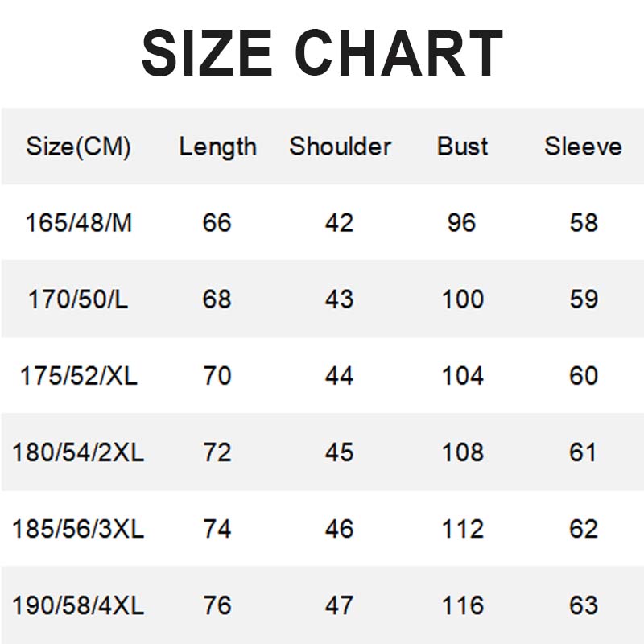The image size is (644, 644).
Task: Select the length value 76 for size 4XL
Action: [x=217, y=605]
